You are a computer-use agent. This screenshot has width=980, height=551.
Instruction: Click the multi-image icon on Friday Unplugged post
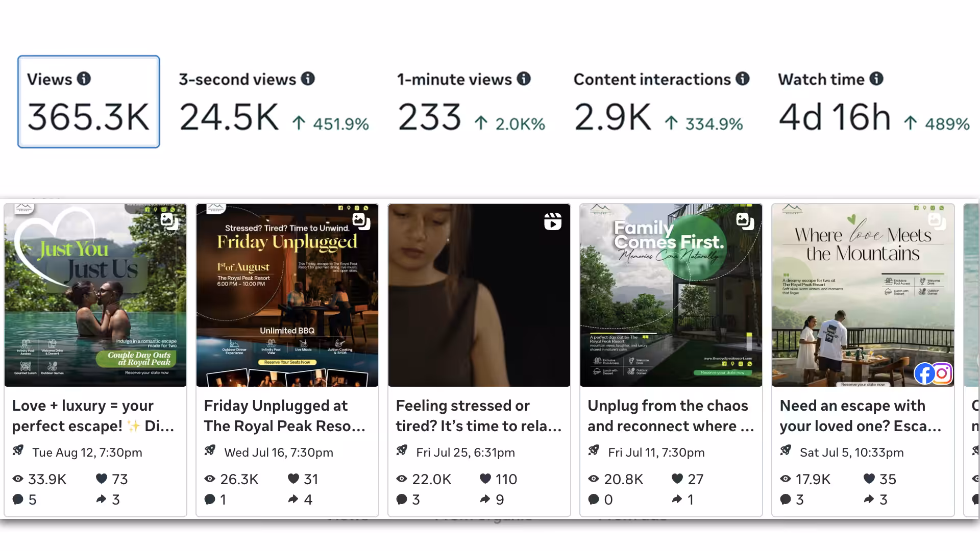pos(361,221)
